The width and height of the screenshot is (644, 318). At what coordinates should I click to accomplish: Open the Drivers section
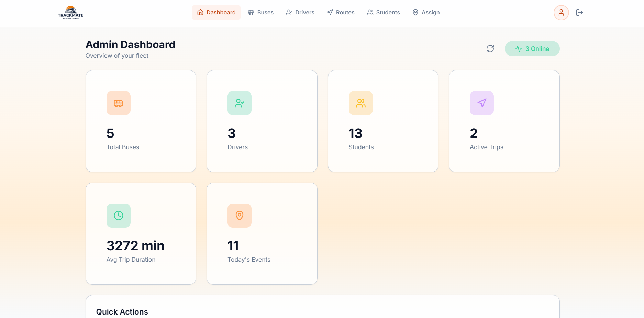(x=300, y=12)
